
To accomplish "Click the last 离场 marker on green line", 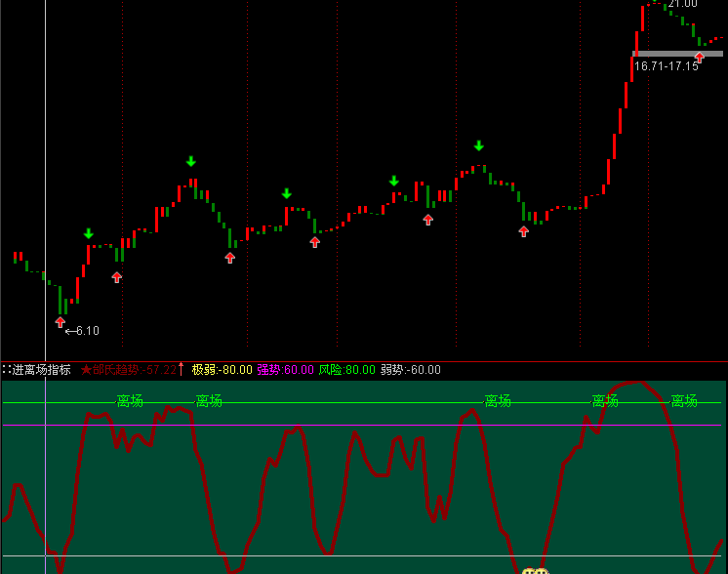I will coord(684,401).
